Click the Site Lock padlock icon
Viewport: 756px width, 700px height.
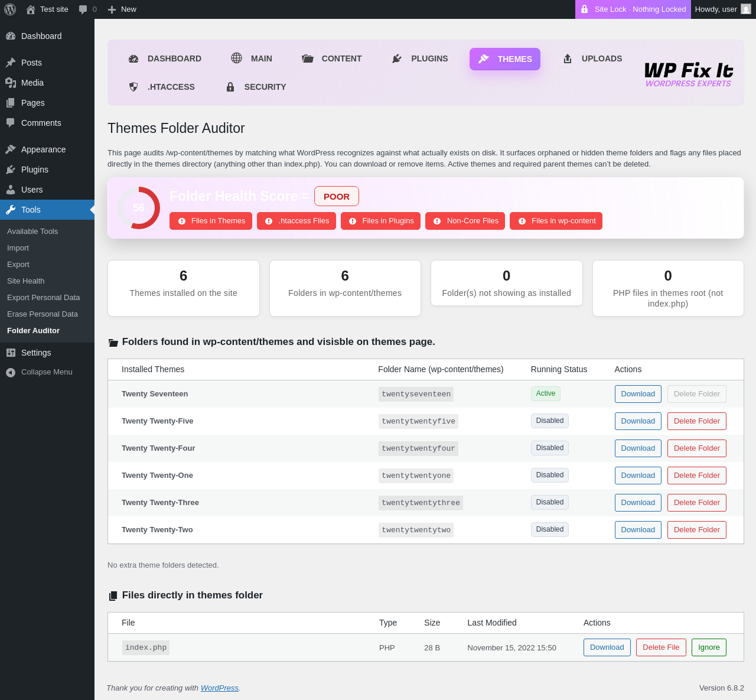(x=584, y=9)
